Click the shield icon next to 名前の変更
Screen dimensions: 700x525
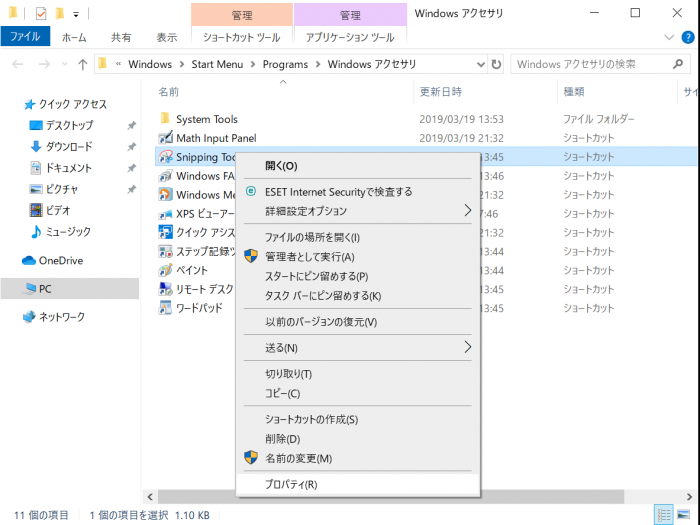pyautogui.click(x=251, y=458)
